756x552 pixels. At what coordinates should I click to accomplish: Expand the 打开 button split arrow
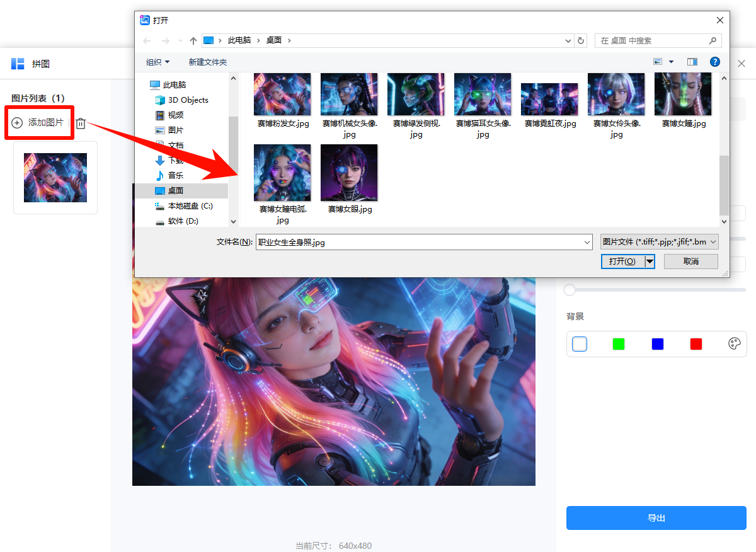pyautogui.click(x=650, y=261)
